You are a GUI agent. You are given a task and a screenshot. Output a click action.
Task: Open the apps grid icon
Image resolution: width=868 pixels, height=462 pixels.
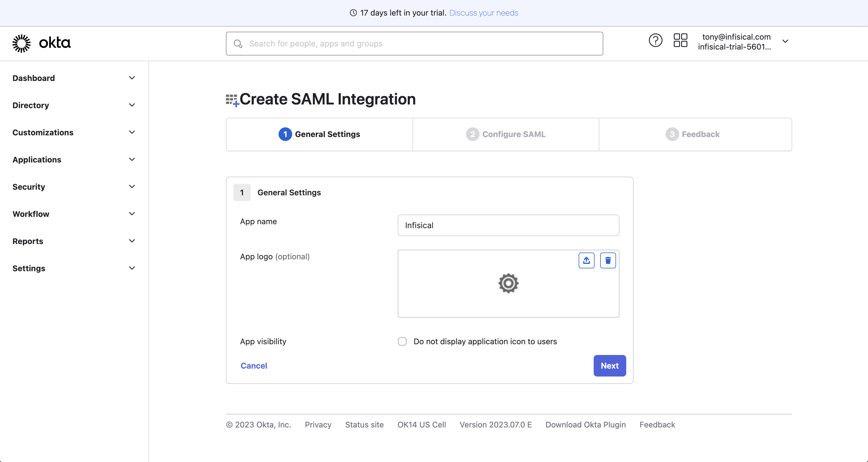coord(680,40)
